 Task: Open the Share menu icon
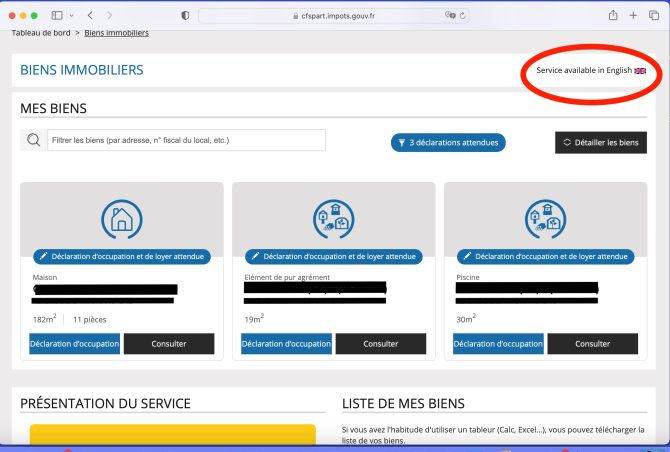click(x=613, y=16)
